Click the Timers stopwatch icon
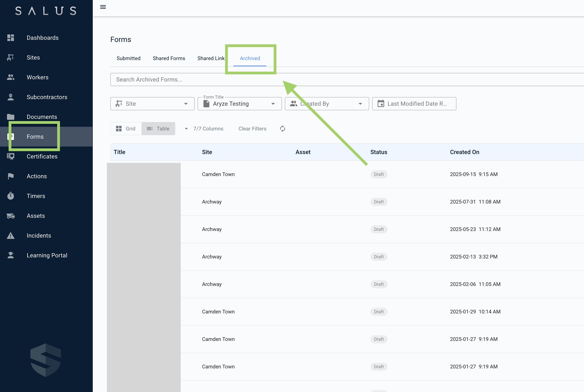Screen dimensions: 584x392 [10, 196]
